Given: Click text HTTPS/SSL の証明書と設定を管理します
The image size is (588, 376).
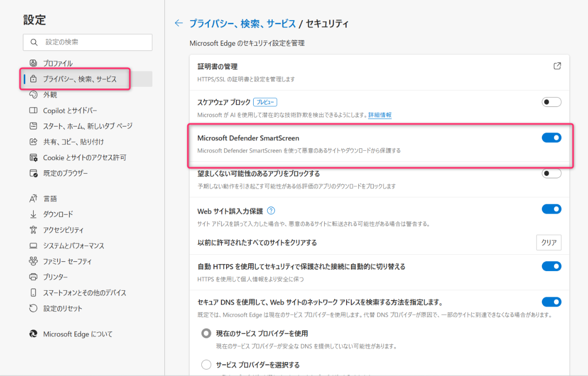Looking at the screenshot, I should 246,79.
